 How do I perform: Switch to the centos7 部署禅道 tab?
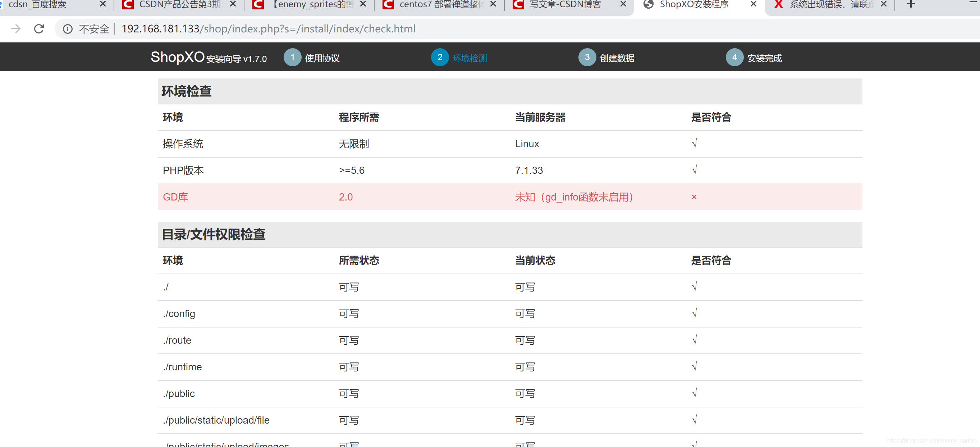click(x=439, y=5)
